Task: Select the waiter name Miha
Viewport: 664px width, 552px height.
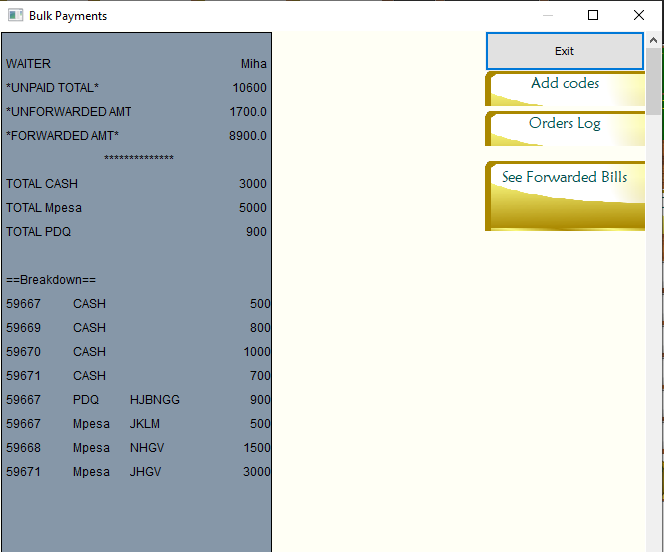Action: pyautogui.click(x=254, y=64)
